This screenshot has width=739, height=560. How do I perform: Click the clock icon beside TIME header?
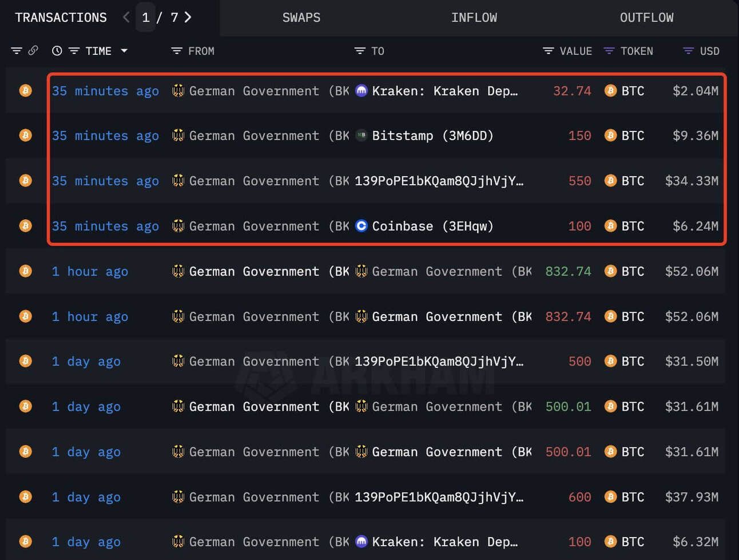pyautogui.click(x=57, y=51)
